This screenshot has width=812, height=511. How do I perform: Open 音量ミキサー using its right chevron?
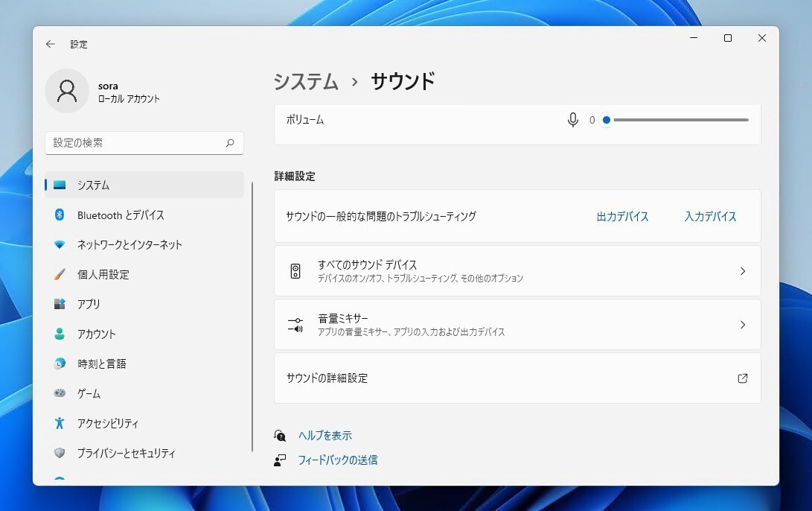[743, 325]
